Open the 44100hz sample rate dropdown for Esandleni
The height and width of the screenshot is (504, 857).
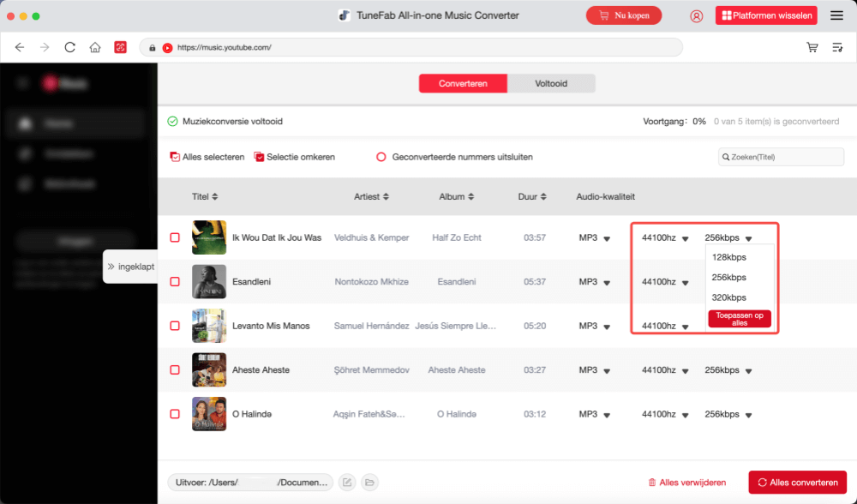click(685, 282)
